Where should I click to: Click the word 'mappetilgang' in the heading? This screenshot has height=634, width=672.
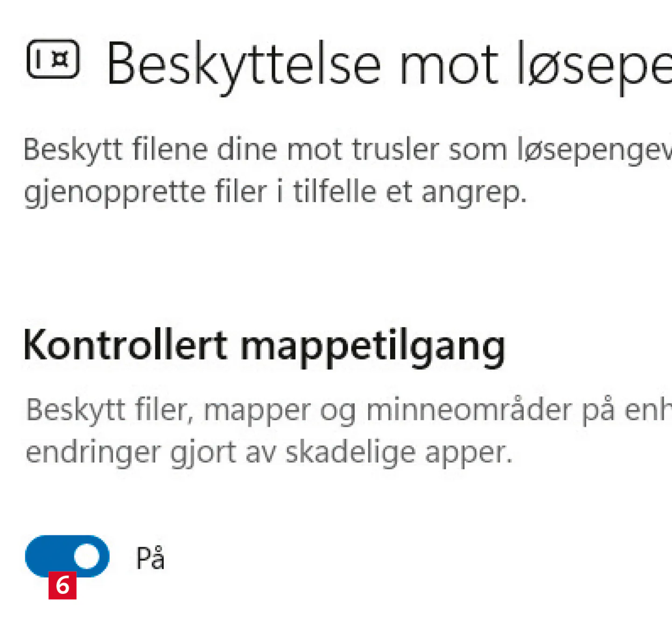372,347
